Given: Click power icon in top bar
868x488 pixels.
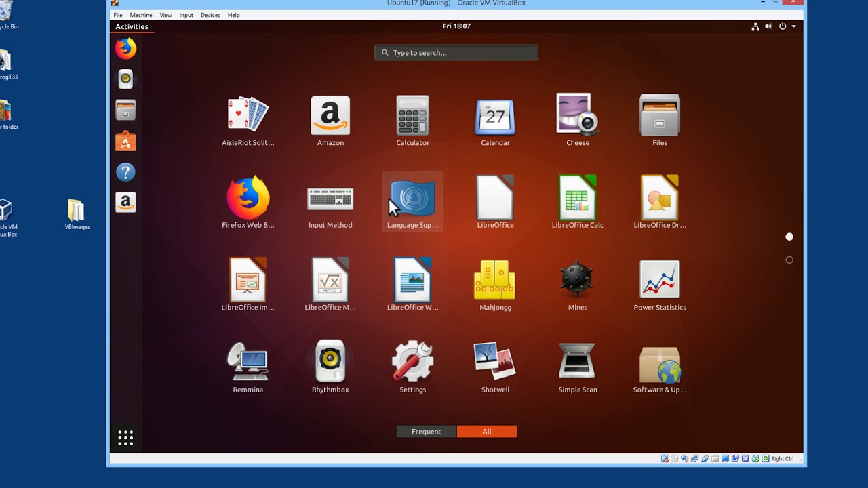Looking at the screenshot, I should 782,26.
